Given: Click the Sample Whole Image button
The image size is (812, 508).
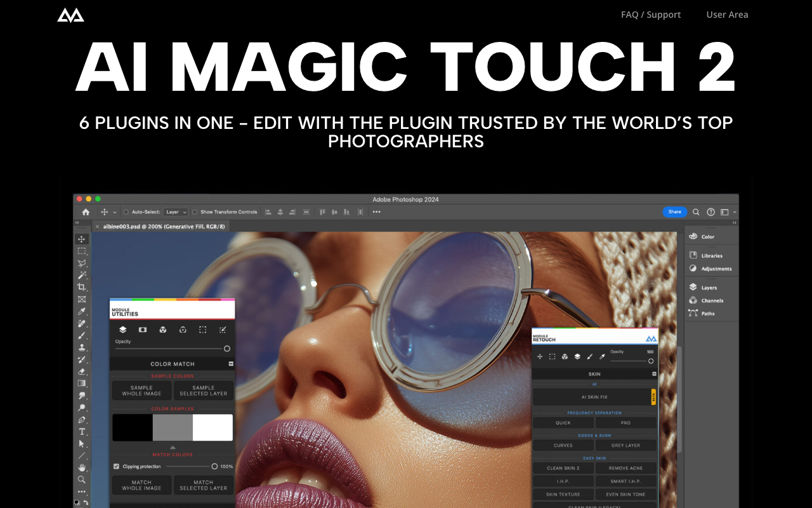Looking at the screenshot, I should pos(141,391).
